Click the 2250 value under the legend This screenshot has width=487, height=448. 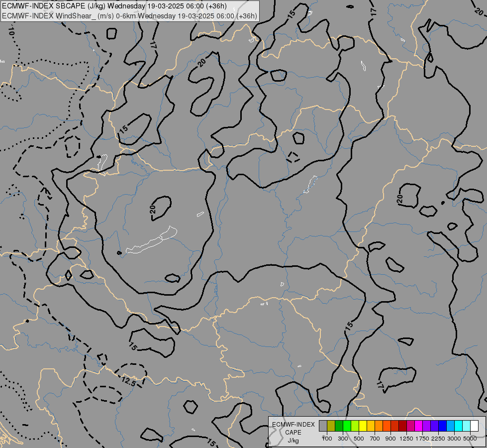[438, 439]
